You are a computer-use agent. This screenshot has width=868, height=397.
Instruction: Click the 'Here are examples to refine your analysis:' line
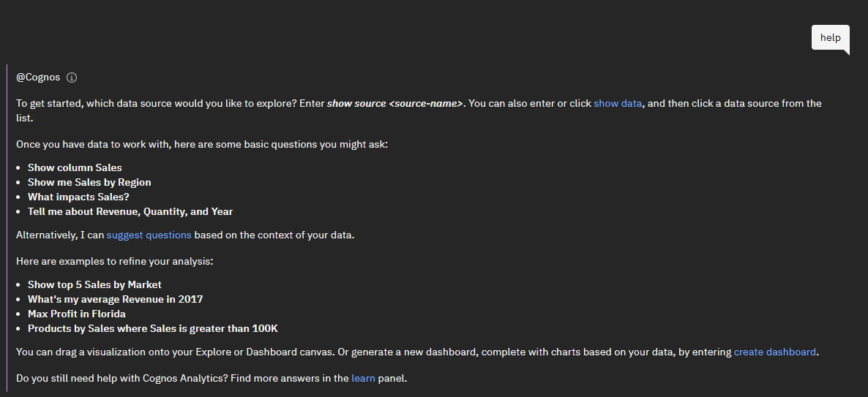[x=115, y=261]
